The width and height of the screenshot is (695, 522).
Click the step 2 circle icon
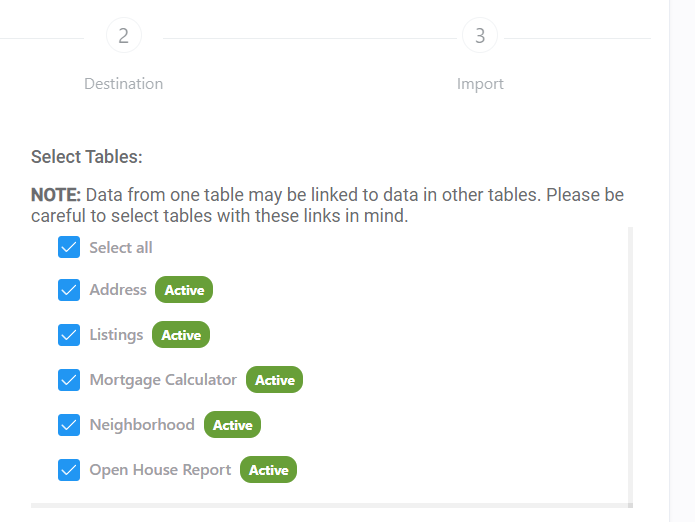coord(124,37)
